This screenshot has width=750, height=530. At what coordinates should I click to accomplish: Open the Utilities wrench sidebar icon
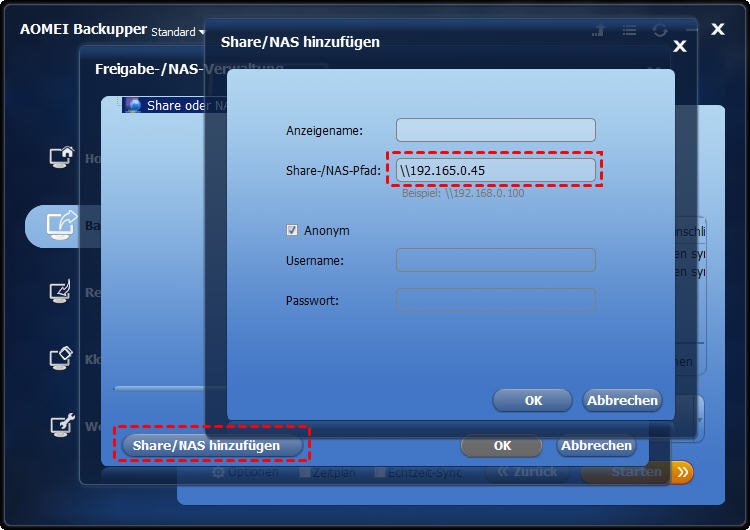point(62,425)
